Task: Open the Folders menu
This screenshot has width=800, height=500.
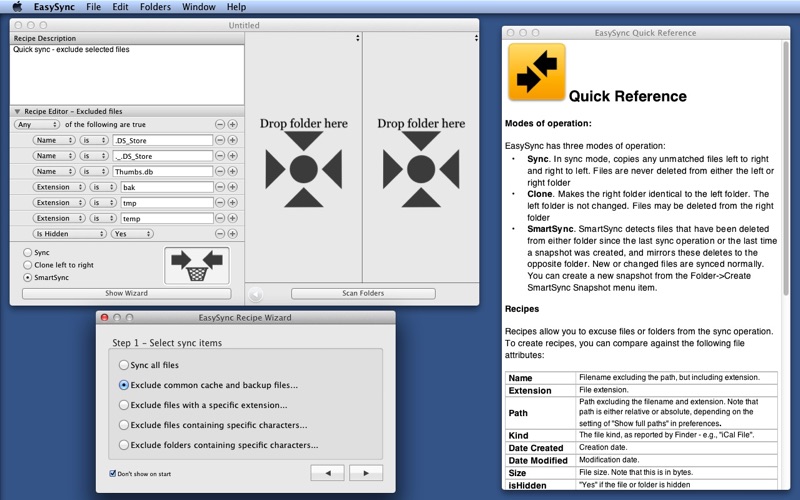Action: coord(155,7)
